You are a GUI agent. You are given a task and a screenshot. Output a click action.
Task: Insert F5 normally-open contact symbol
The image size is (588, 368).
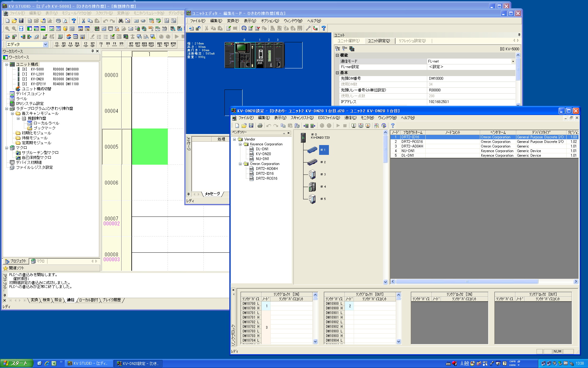[x=57, y=44]
